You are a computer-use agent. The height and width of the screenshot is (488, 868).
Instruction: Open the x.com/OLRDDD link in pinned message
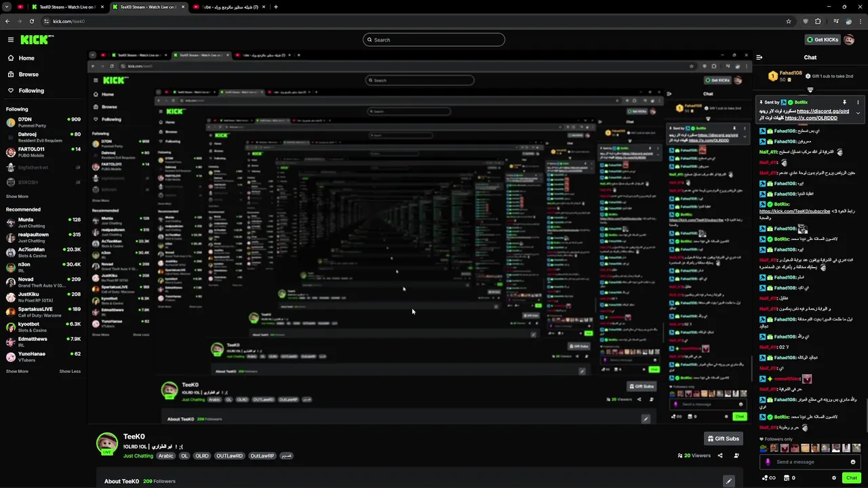coord(811,118)
